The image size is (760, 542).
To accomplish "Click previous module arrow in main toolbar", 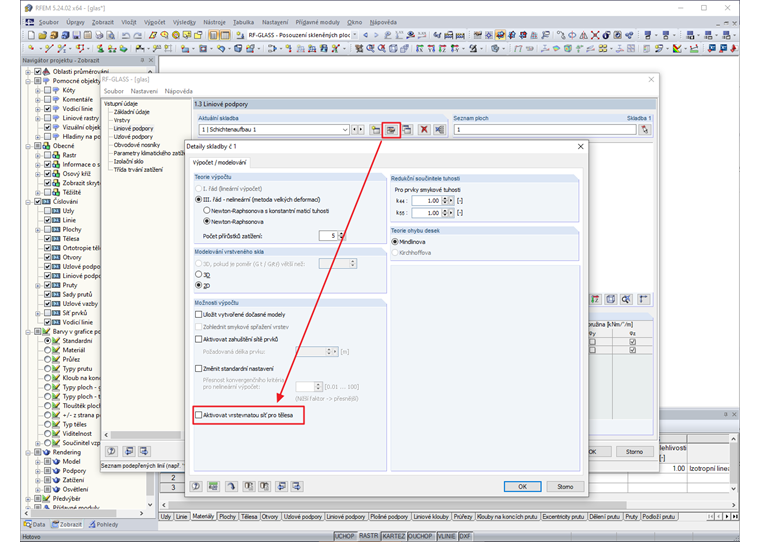I will point(365,35).
